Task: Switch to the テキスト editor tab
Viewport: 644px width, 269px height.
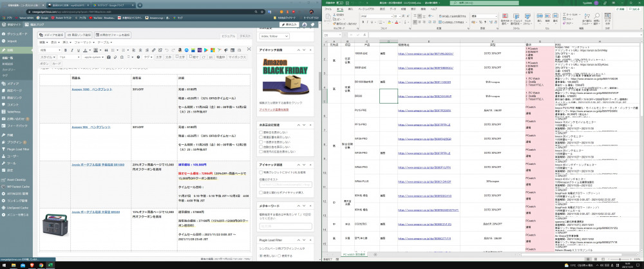Action: click(x=245, y=36)
